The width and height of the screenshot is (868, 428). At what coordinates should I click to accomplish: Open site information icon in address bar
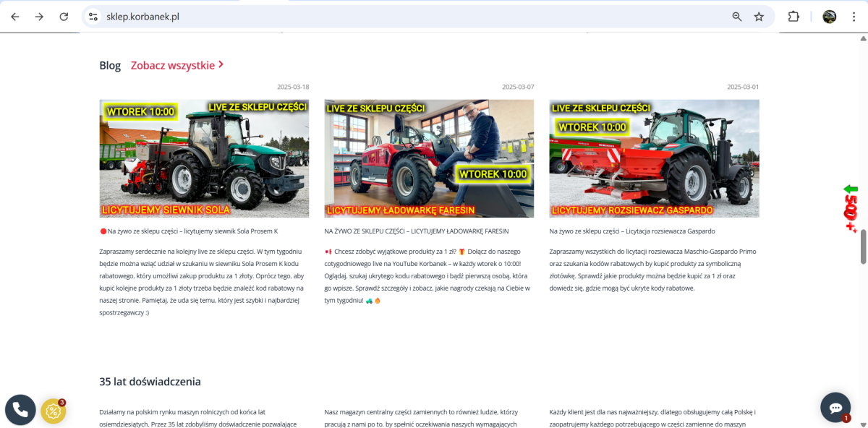92,17
